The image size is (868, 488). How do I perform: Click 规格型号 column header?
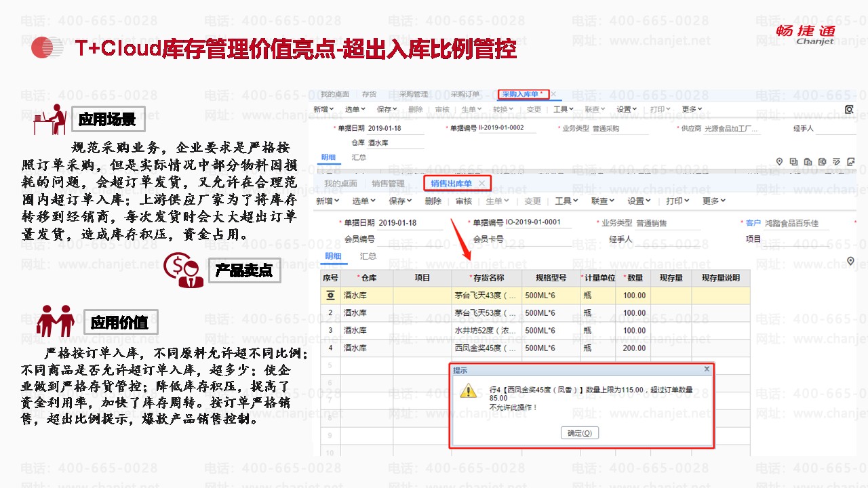(x=551, y=278)
